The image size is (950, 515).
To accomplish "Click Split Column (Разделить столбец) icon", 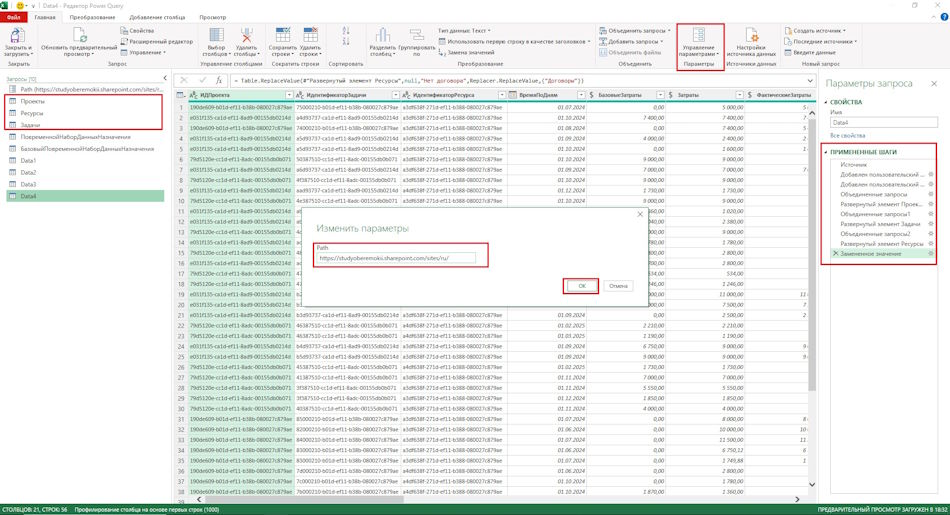I will tap(382, 35).
